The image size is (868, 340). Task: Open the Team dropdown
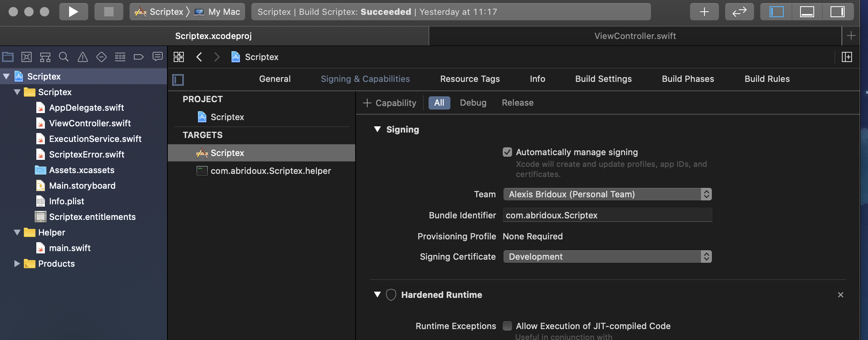pos(607,194)
